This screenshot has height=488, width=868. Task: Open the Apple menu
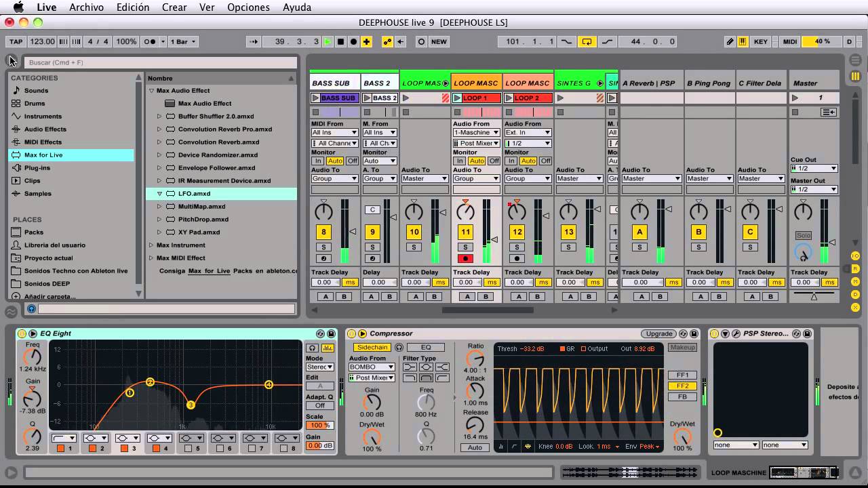18,7
